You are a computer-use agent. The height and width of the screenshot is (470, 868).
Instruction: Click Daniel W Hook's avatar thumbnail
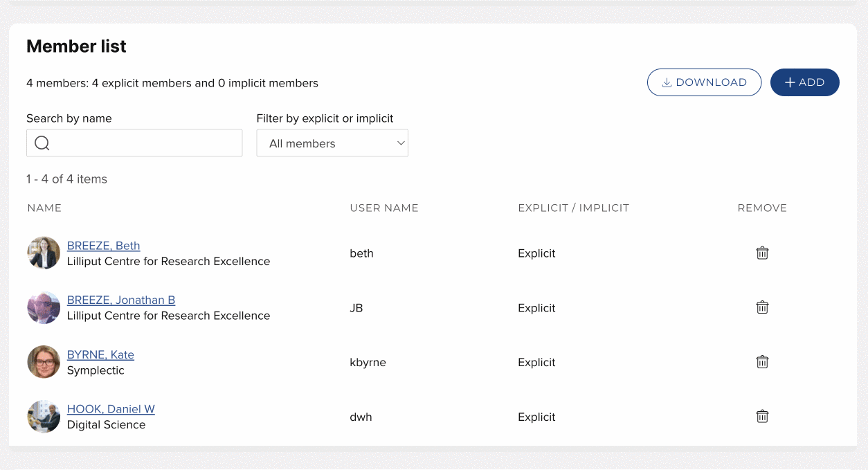[44, 417]
